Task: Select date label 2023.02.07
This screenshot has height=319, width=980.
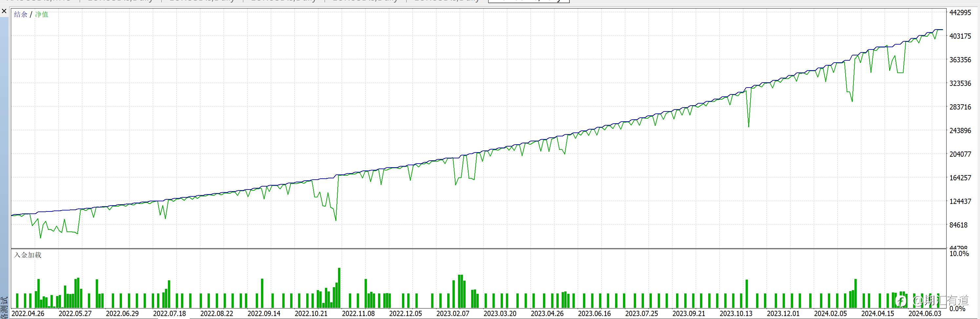Action: [453, 314]
